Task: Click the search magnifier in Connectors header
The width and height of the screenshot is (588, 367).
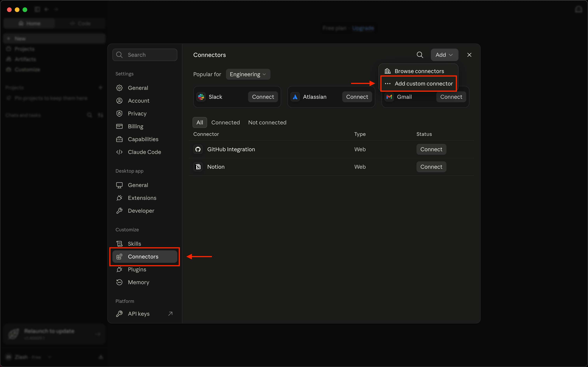Action: click(420, 55)
